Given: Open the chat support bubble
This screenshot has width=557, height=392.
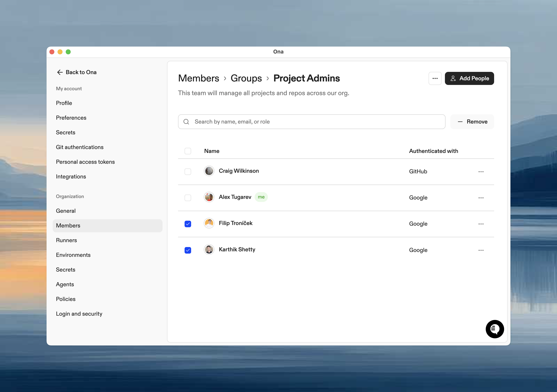Looking at the screenshot, I should coord(495,329).
